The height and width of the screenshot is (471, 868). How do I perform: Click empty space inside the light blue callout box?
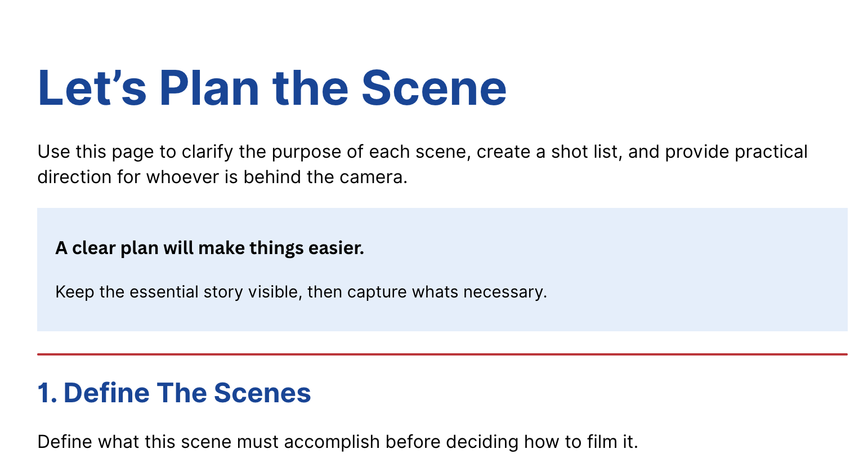tap(675, 270)
